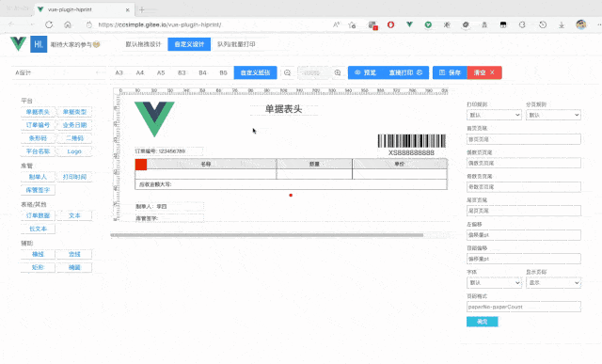The height and width of the screenshot is (364, 602).
Task: Switch to 自定义设计 tab
Action: [189, 44]
